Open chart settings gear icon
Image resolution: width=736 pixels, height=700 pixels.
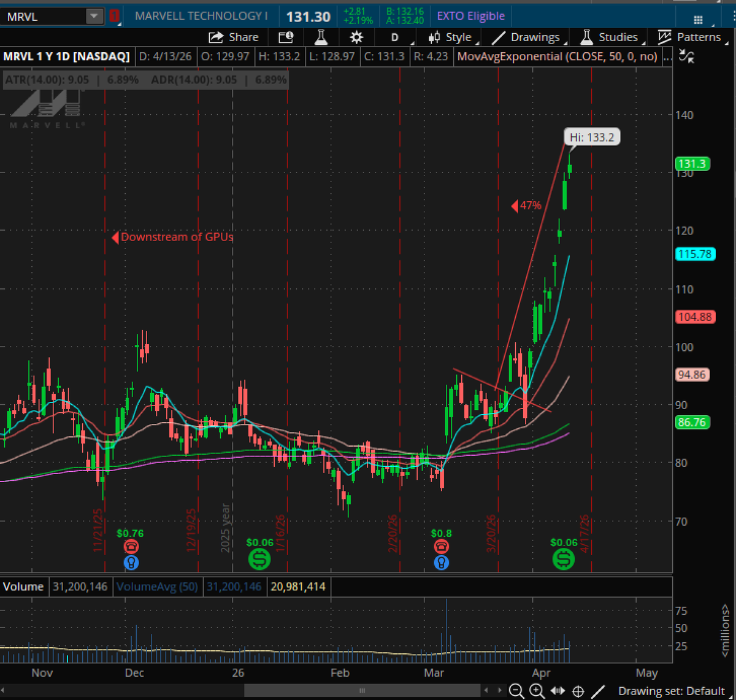[356, 37]
